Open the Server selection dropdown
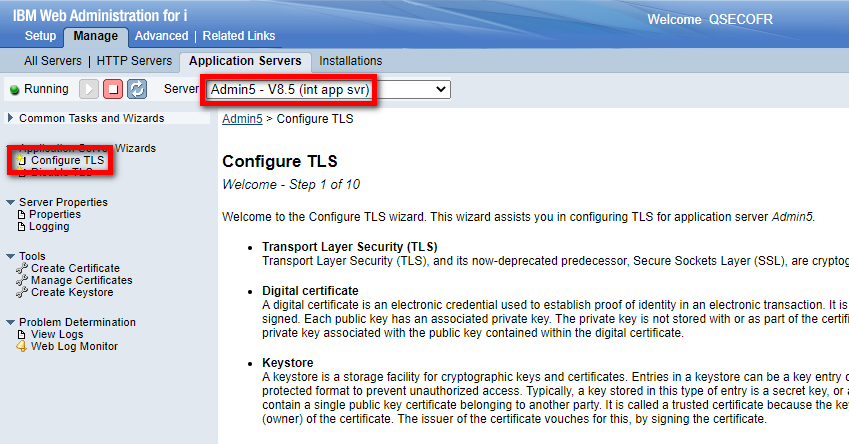Image resolution: width=849 pixels, height=444 pixels. pyautogui.click(x=328, y=89)
